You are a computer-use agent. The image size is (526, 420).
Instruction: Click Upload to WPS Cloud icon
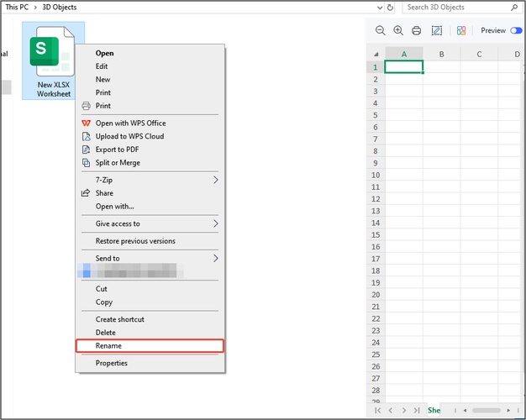tap(87, 136)
